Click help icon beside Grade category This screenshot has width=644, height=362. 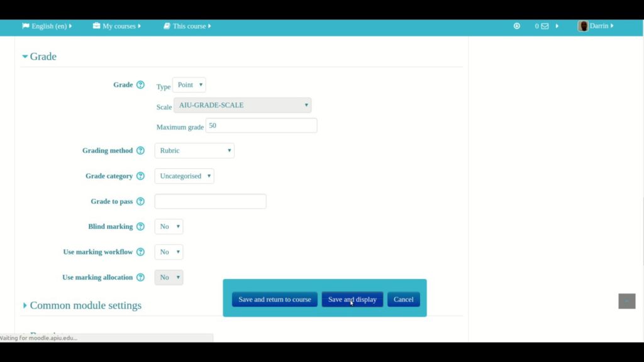[140, 177]
